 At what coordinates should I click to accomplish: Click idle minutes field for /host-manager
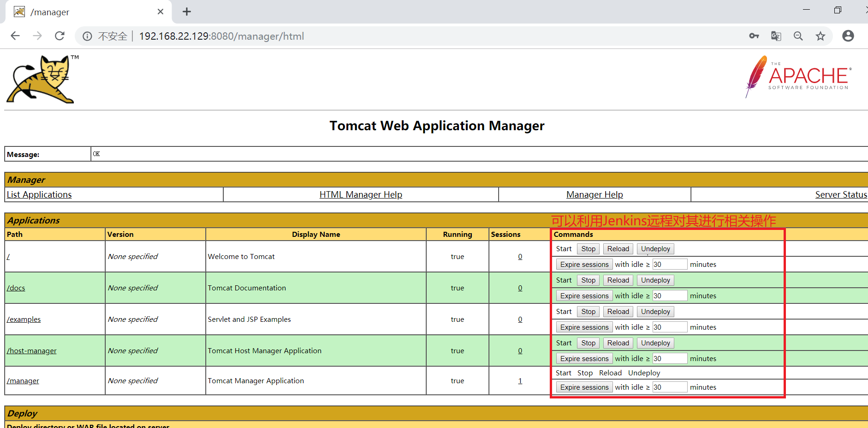point(670,359)
